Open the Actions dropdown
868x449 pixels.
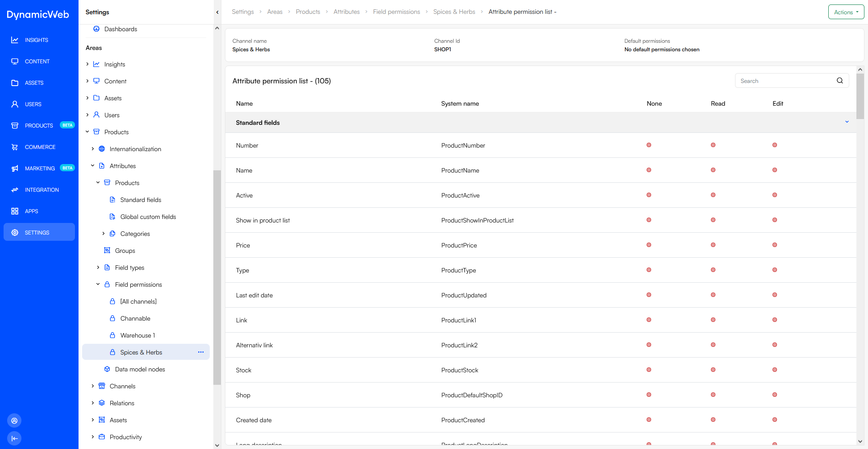click(x=846, y=12)
